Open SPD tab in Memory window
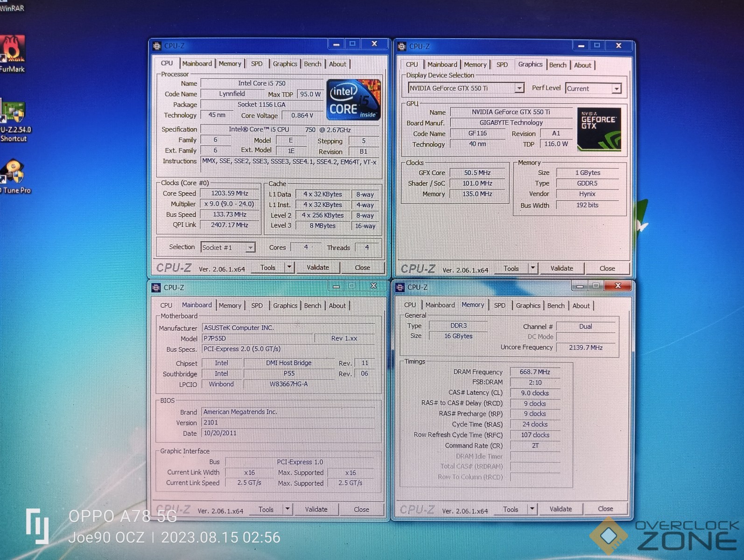 499,305
